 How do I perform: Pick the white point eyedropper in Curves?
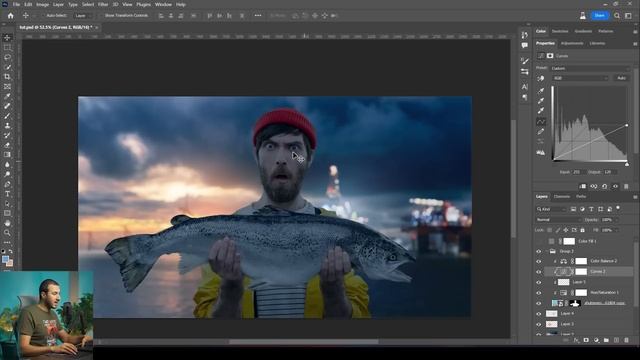[541, 111]
